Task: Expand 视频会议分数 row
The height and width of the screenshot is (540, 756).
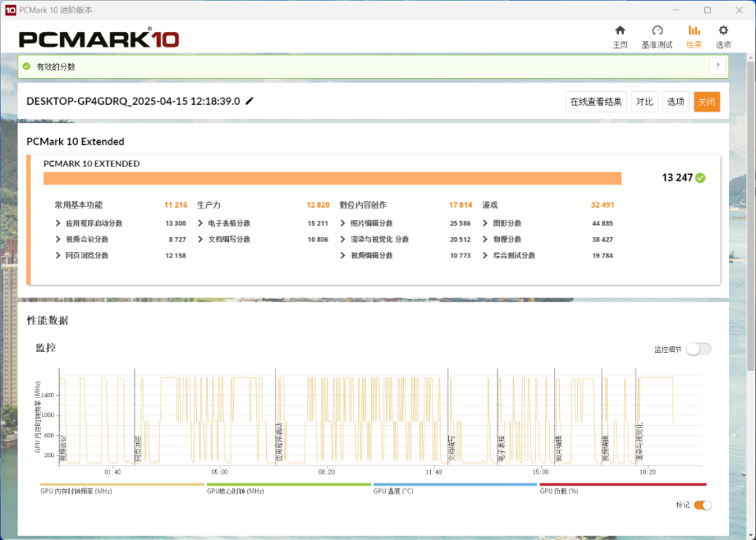Action: coord(57,239)
